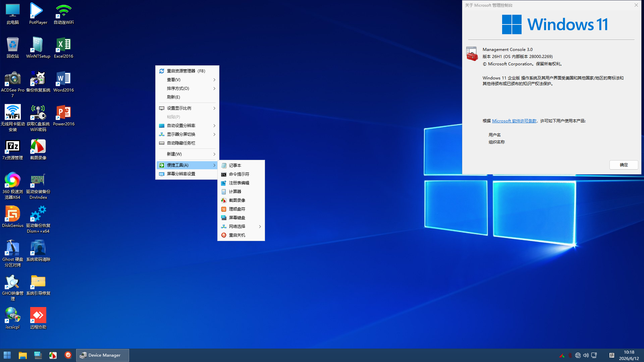Choose 截图录像 in the tools submenu
The image size is (644, 362).
pos(241,200)
